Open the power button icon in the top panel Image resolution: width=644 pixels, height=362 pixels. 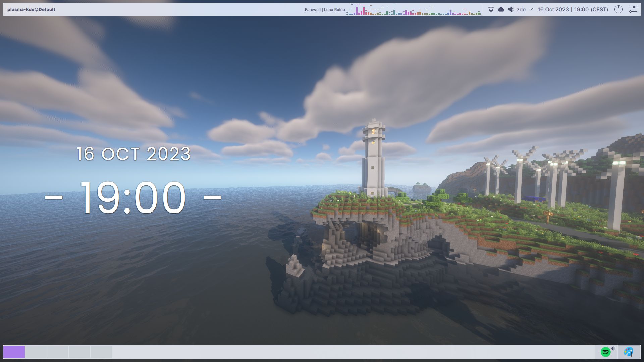point(618,9)
